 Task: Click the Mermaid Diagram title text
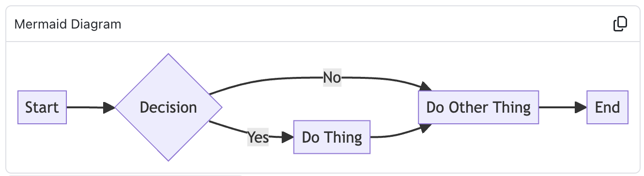click(68, 24)
